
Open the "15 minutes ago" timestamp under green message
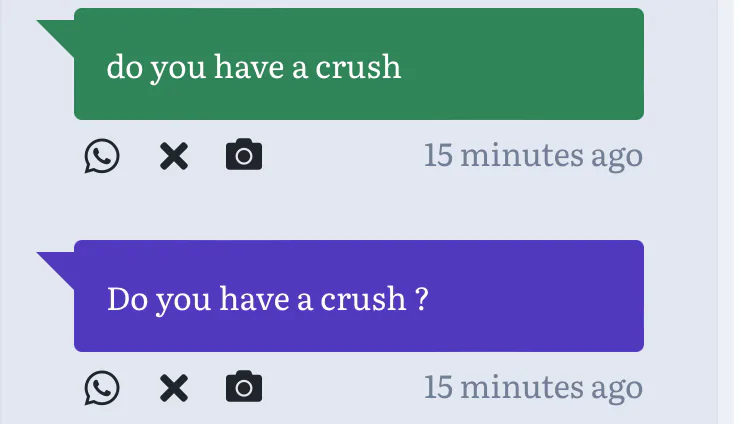[x=533, y=156]
